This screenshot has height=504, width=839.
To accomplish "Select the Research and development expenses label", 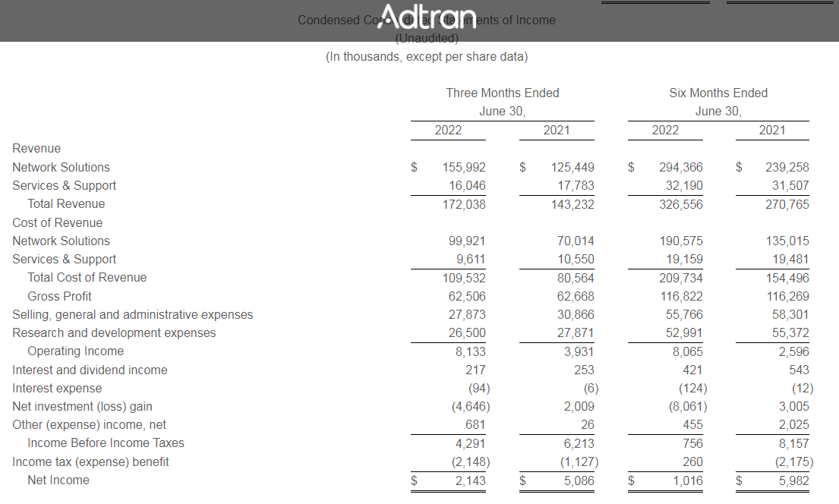I will coord(114,333).
